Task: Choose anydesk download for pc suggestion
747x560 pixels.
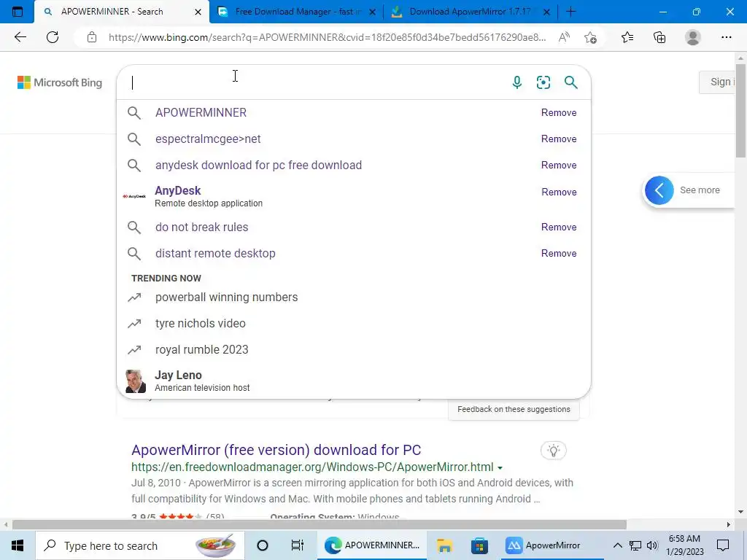Action: pyautogui.click(x=258, y=166)
